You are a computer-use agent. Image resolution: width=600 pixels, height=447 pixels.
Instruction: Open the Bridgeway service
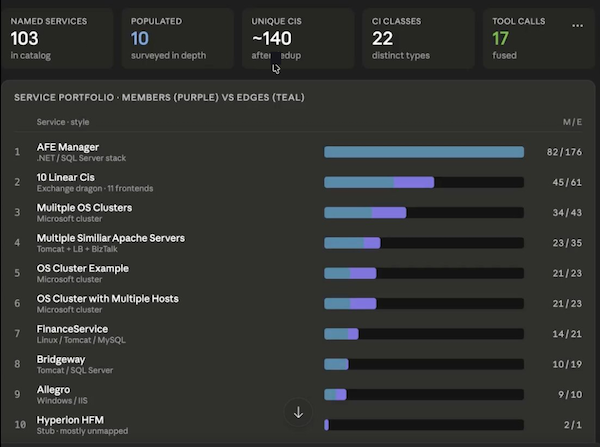coord(298,364)
